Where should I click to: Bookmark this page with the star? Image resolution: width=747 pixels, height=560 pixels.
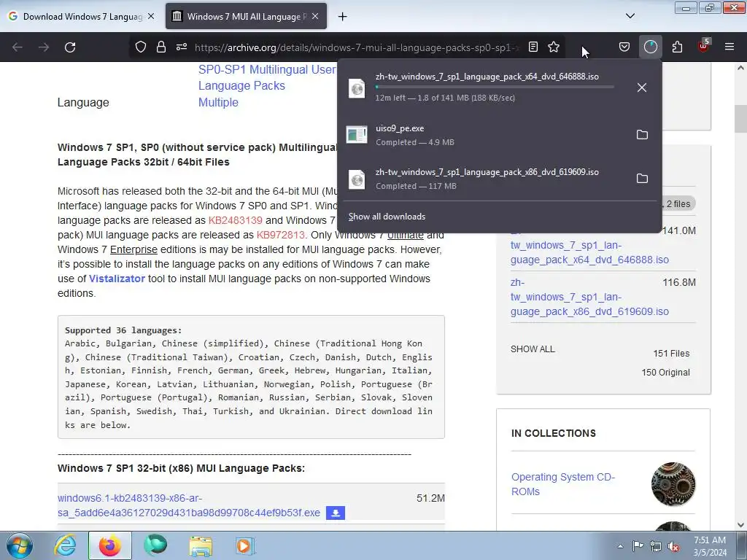(x=554, y=47)
